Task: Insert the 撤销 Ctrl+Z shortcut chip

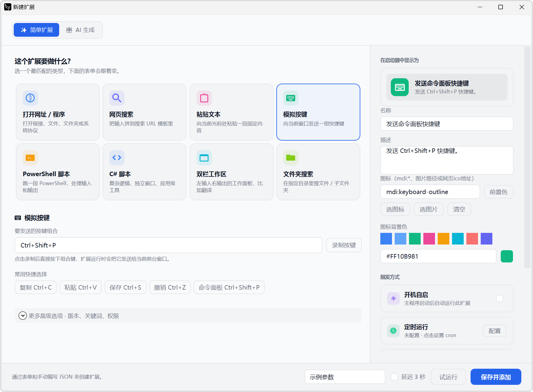Action: (x=170, y=287)
